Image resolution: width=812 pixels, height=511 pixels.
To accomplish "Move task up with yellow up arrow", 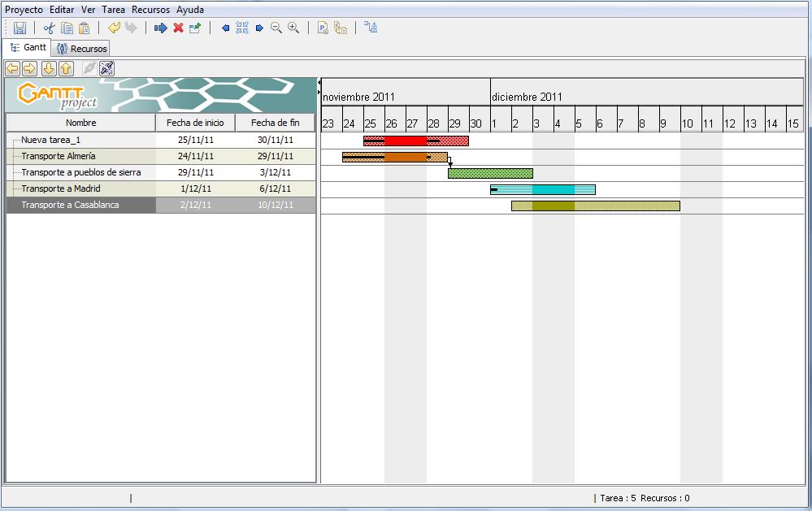I will tap(66, 68).
